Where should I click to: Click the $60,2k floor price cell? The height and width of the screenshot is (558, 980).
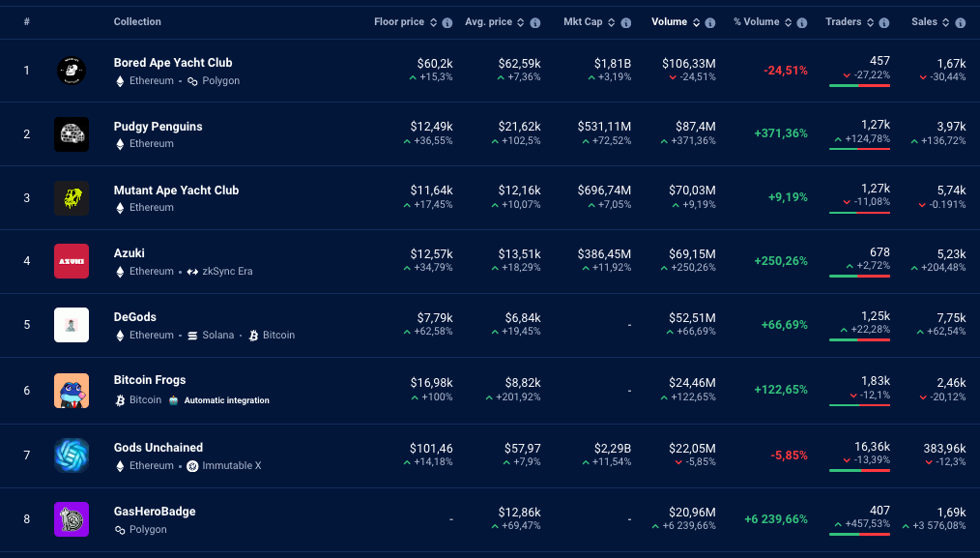click(x=435, y=64)
